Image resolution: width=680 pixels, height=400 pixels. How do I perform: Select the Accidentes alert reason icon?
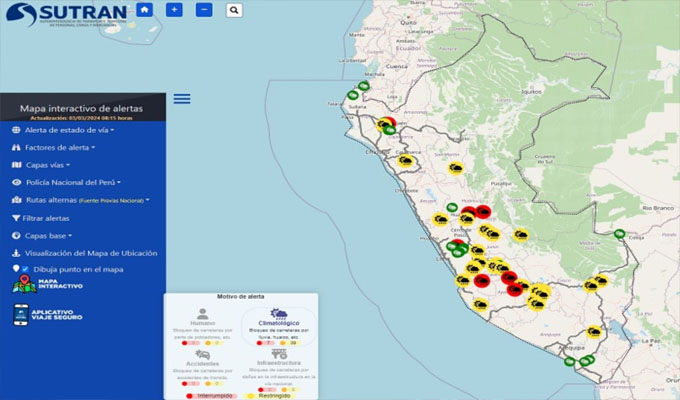point(203,354)
